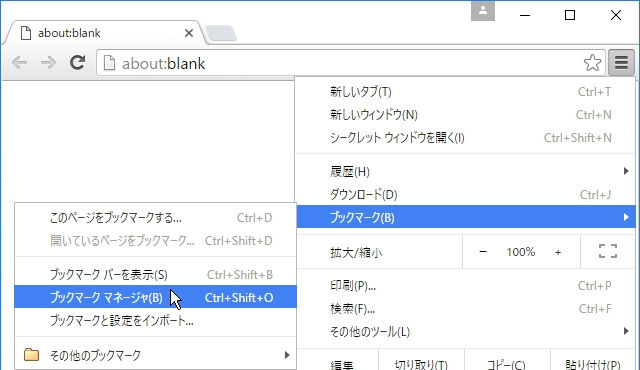This screenshot has width=640, height=370.
Task: Choose 検索(F)... from the menu
Action: [x=466, y=309]
